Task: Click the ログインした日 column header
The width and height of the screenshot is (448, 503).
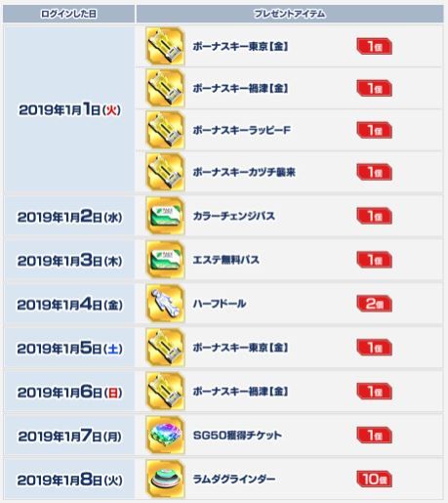Action: [x=68, y=14]
